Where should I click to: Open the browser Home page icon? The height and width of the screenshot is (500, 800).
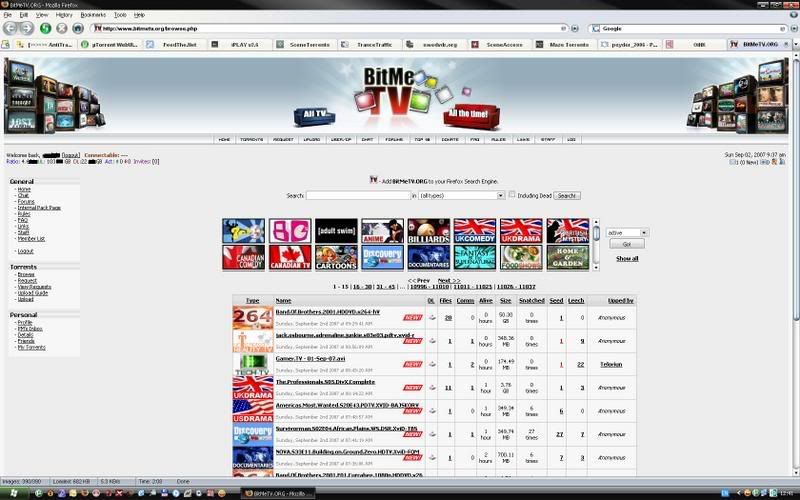(x=78, y=29)
